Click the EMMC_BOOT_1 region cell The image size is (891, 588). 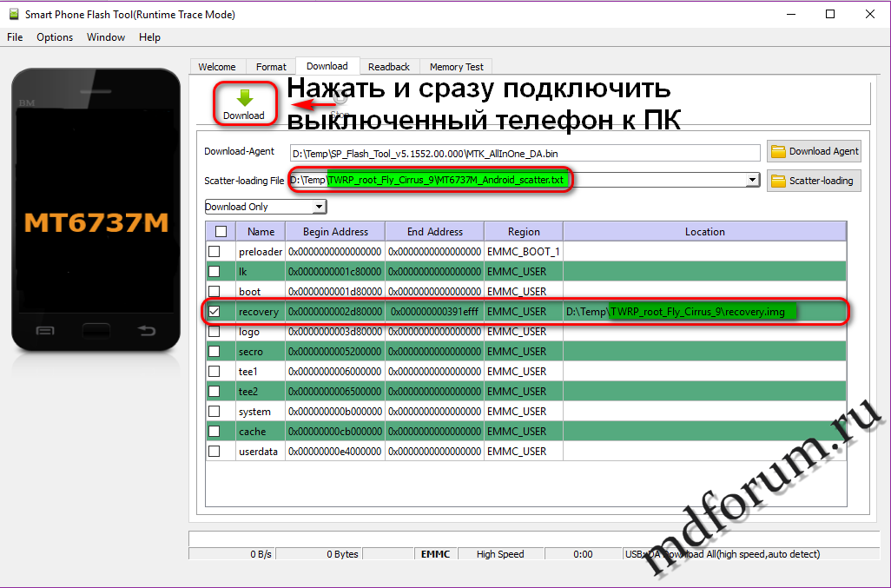coord(524,251)
